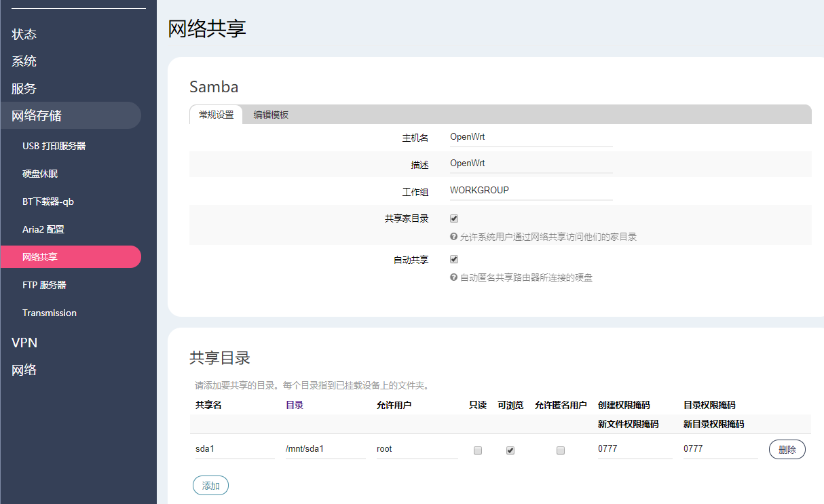Enable 只读 for sda1 share
The image size is (824, 504).
click(x=478, y=450)
